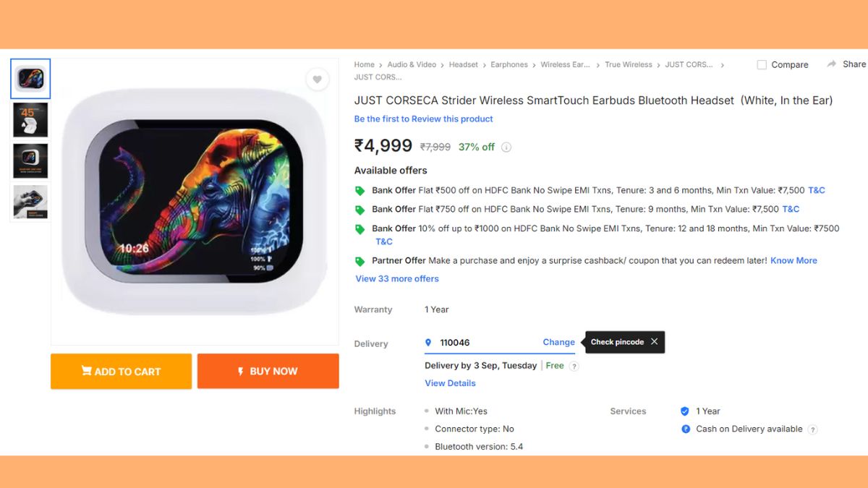
Task: Click the Partner Offer green tag icon
Action: [x=359, y=261]
